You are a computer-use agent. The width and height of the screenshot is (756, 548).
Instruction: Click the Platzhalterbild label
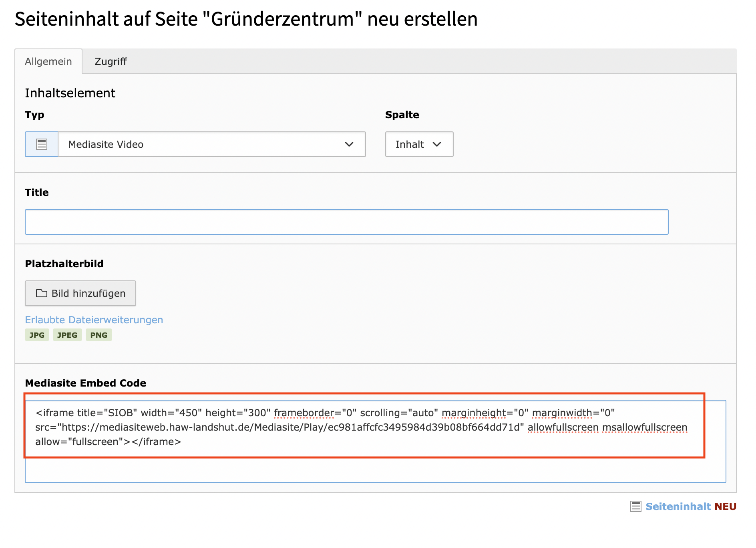[64, 264]
